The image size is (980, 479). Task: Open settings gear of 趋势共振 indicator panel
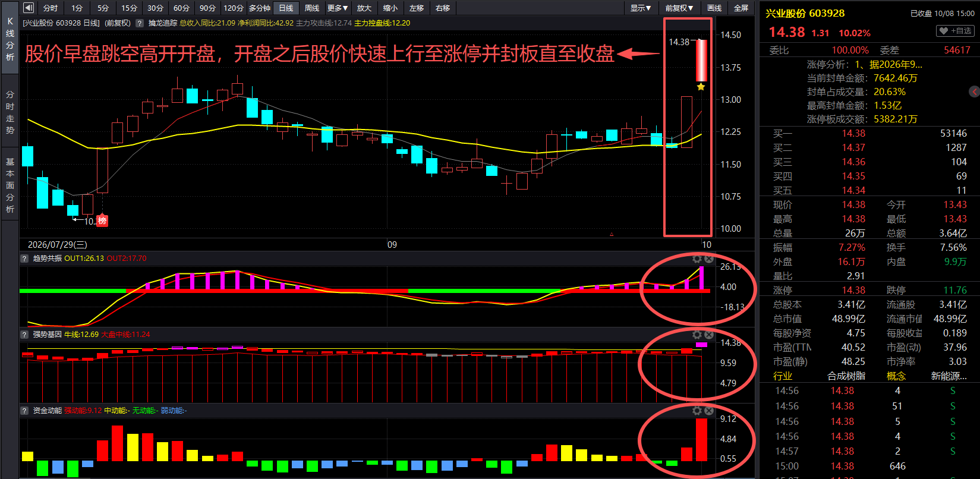697,259
